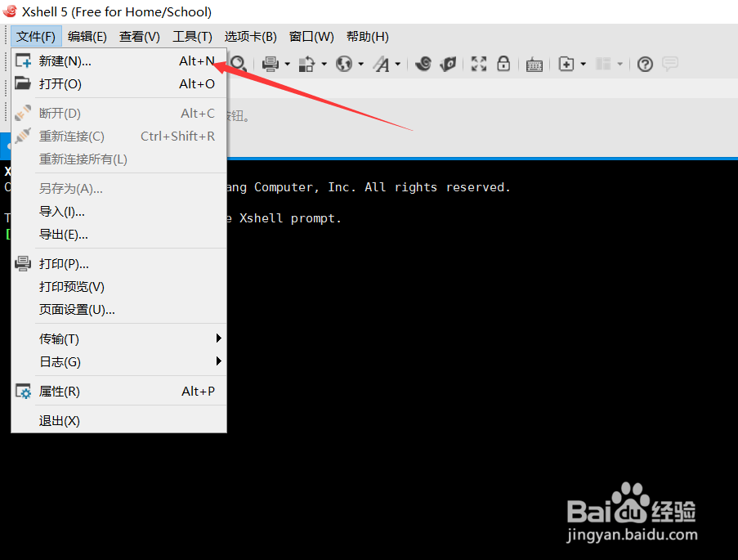
Task: Click the 断开(D) menu entry
Action: point(119,113)
